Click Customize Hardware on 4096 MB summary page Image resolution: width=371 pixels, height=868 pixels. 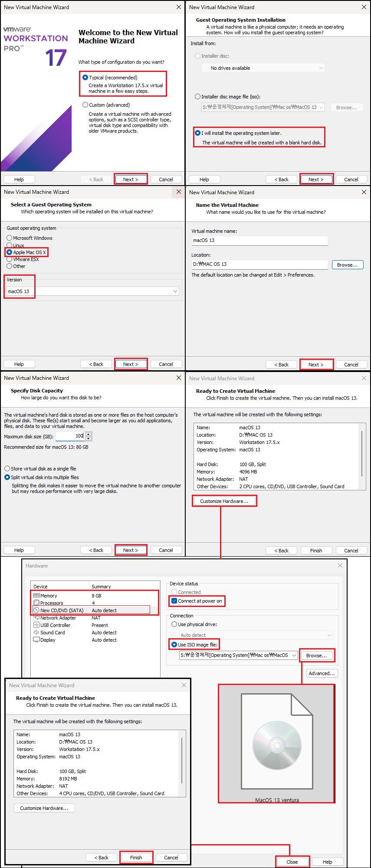pyautogui.click(x=224, y=501)
